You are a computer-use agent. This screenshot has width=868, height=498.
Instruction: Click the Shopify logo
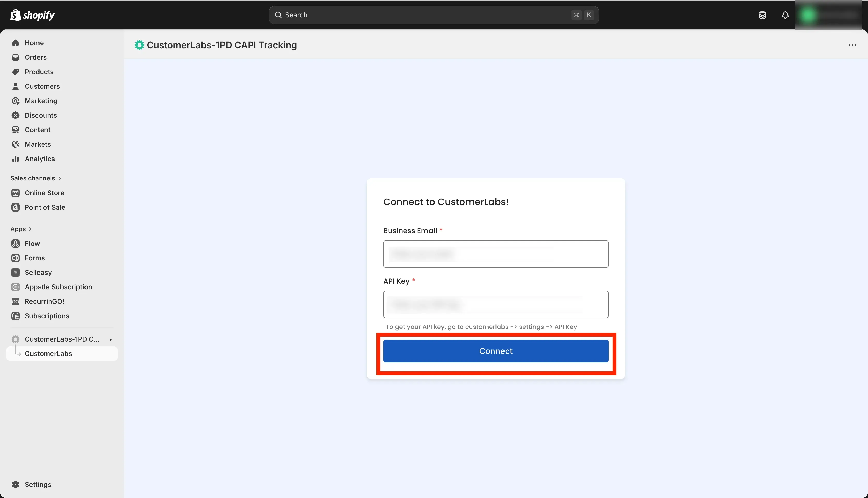pyautogui.click(x=33, y=15)
